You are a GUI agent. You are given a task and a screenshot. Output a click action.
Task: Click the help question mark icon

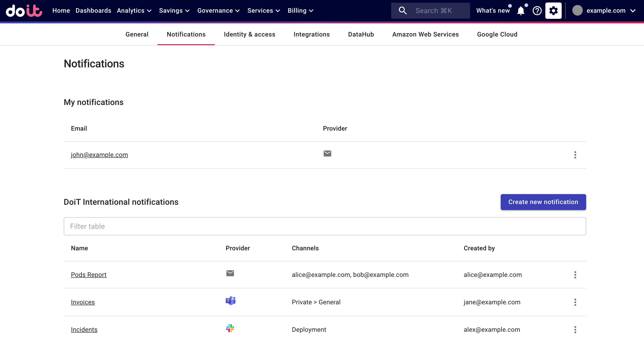pos(537,11)
